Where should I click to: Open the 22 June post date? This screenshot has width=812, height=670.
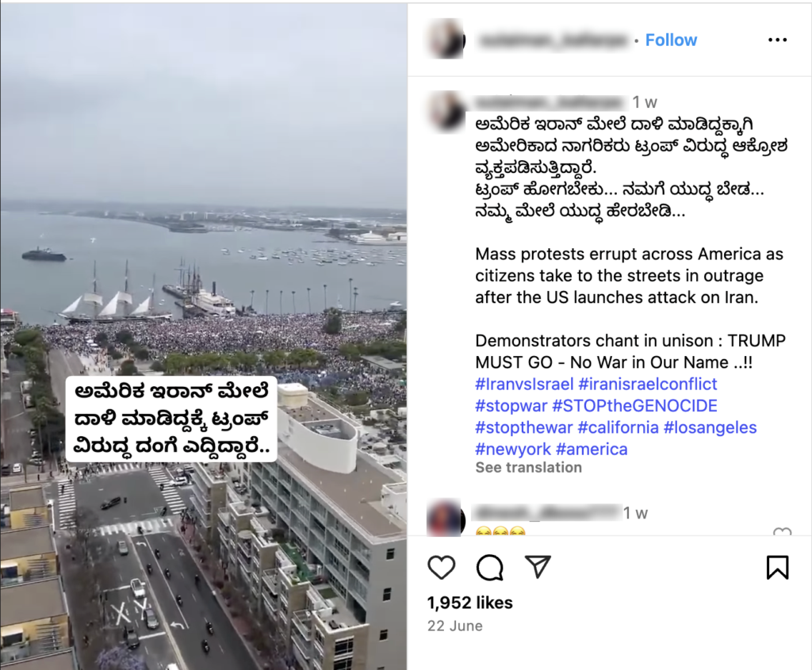(x=454, y=626)
